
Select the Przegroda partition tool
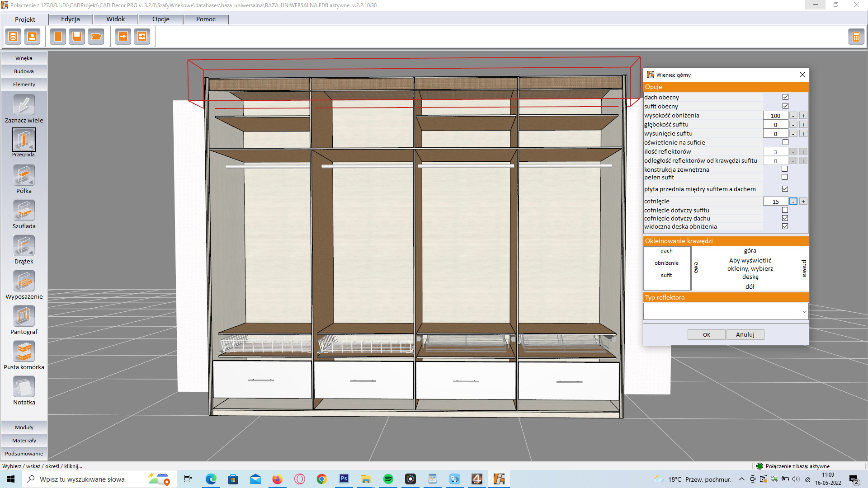24,140
